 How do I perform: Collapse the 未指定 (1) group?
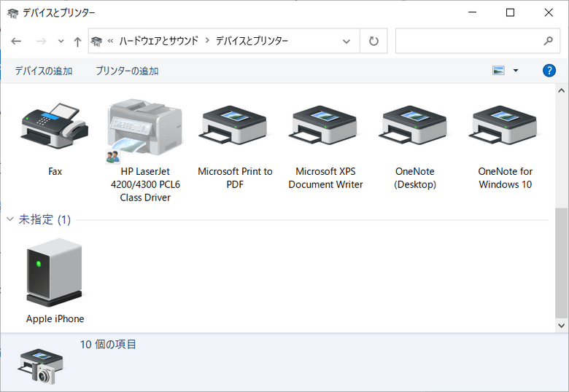10,219
